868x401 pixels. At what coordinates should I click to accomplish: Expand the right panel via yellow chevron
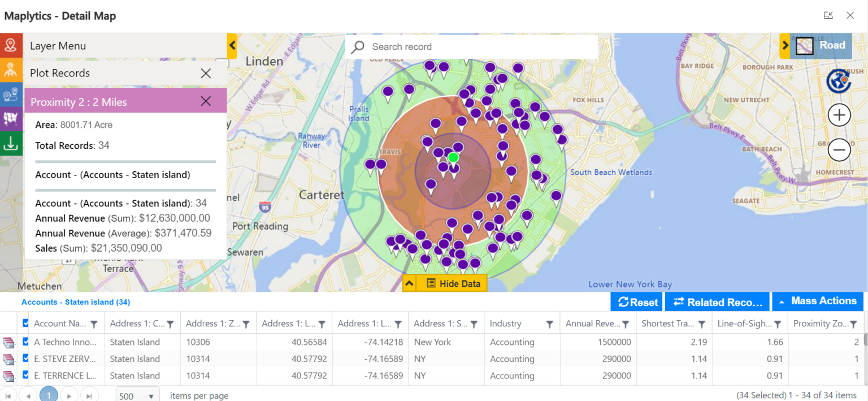click(786, 46)
